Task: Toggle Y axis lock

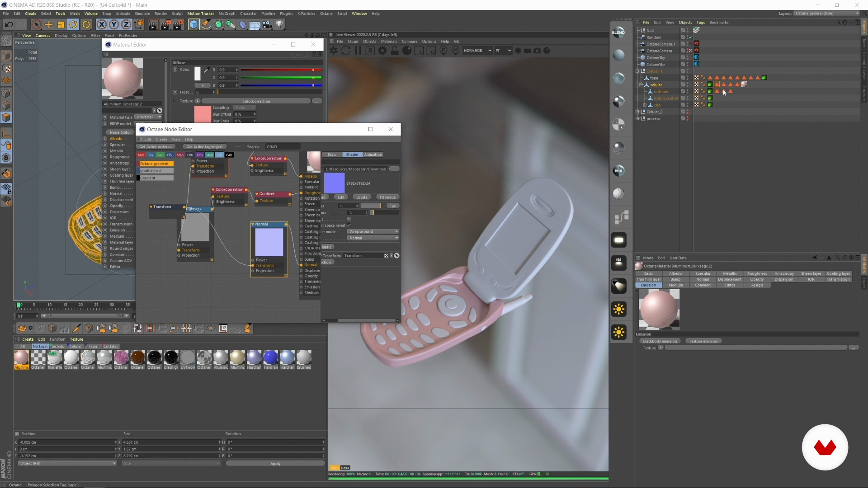Action: (x=114, y=24)
